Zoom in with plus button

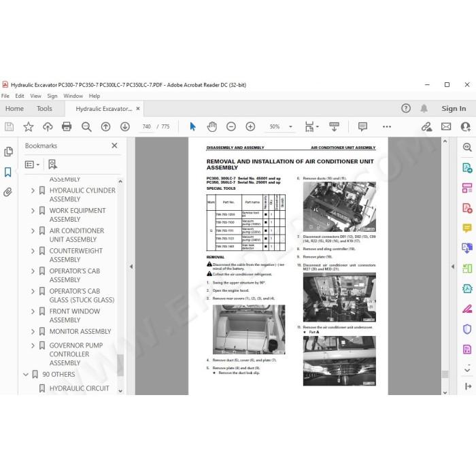tap(250, 126)
